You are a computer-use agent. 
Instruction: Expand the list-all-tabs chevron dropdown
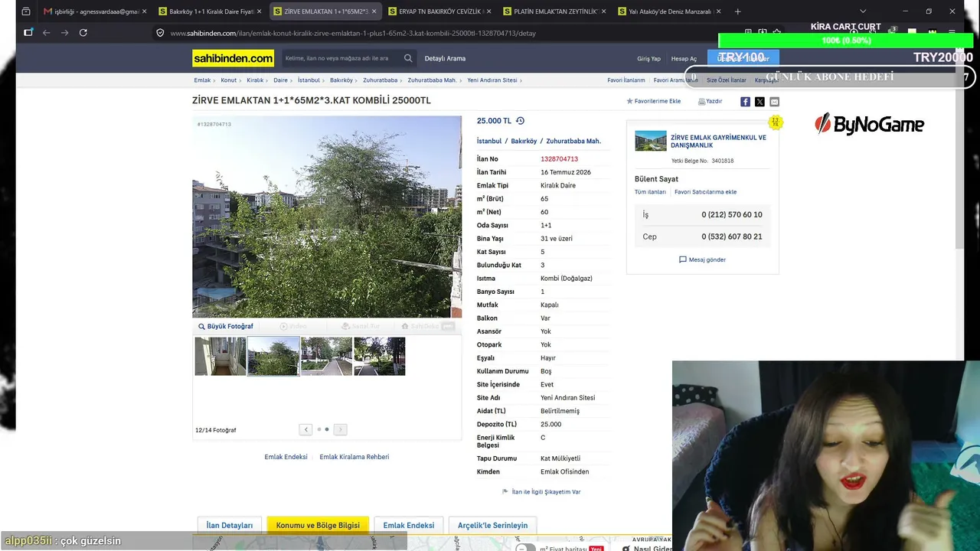point(863,11)
